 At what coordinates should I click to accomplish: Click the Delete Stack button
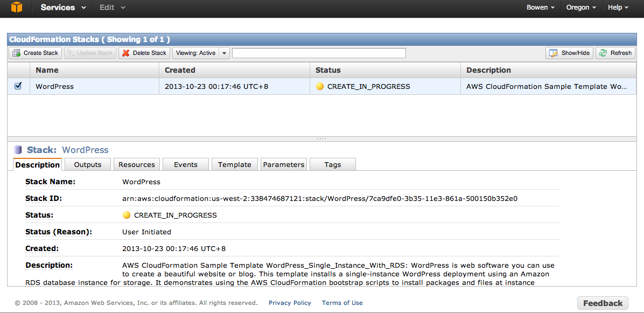(144, 53)
